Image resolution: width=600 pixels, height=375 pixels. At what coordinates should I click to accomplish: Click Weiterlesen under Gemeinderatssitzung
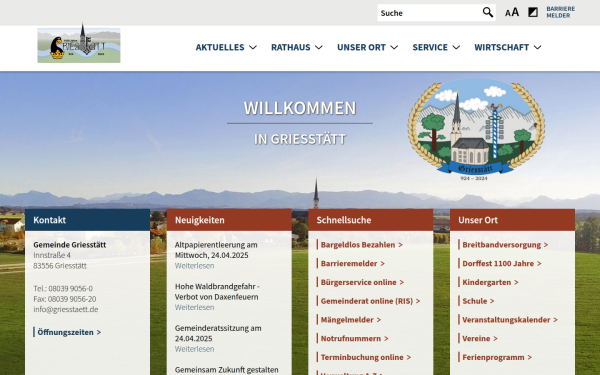click(194, 349)
